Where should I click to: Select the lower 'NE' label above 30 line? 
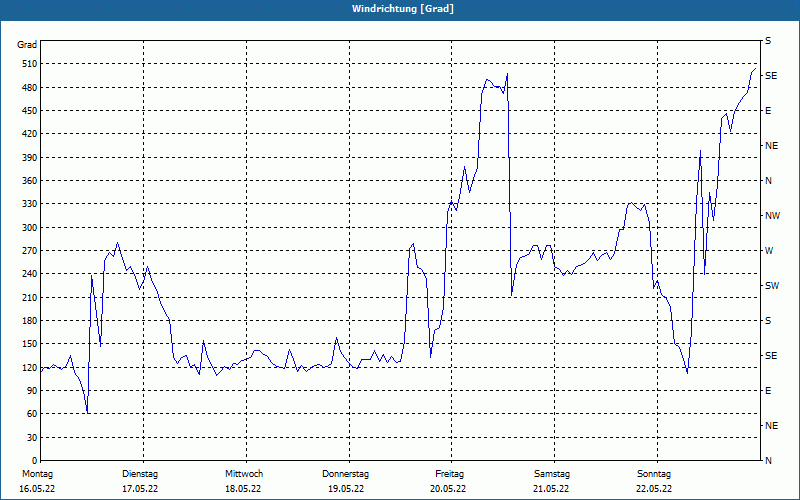pyautogui.click(x=771, y=426)
